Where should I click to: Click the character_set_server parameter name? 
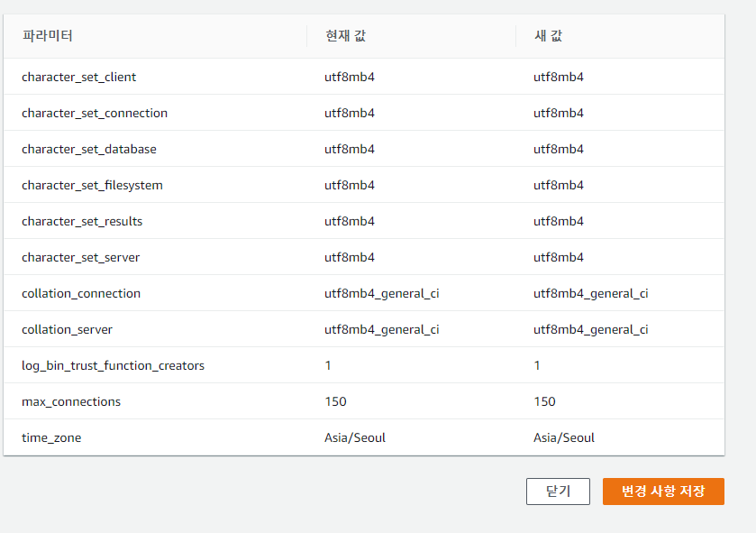(x=80, y=258)
